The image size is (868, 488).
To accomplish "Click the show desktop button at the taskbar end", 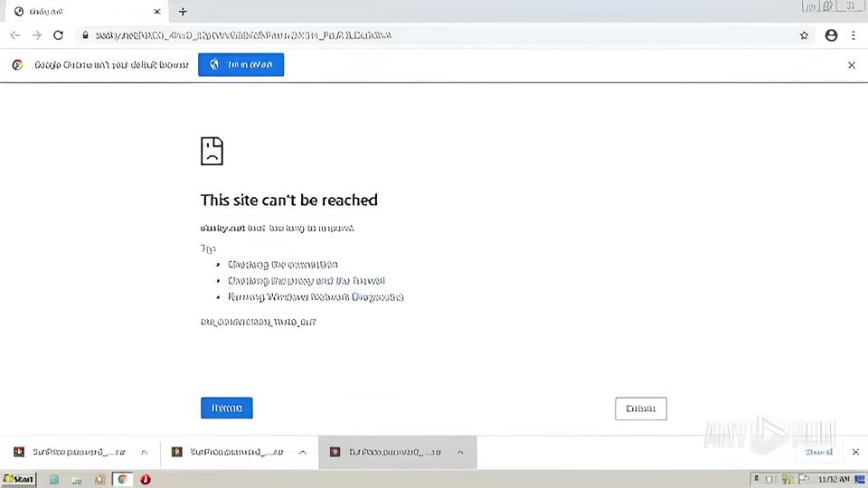I will click(860, 479).
